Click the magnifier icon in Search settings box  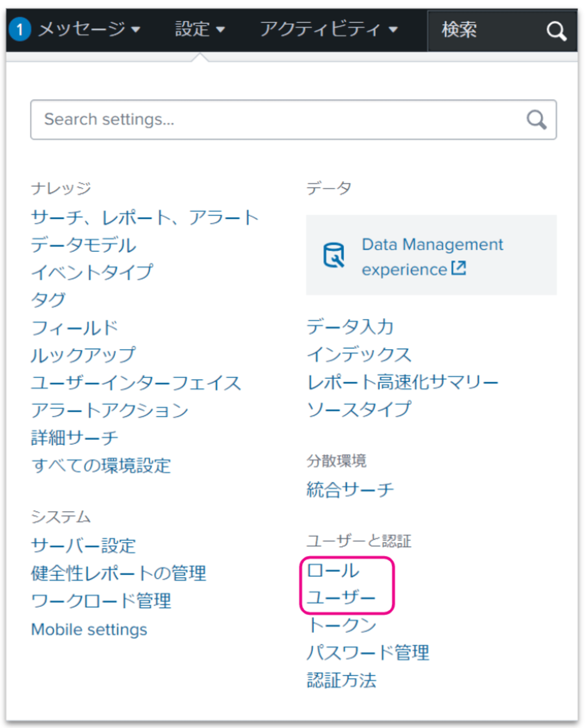[536, 120]
